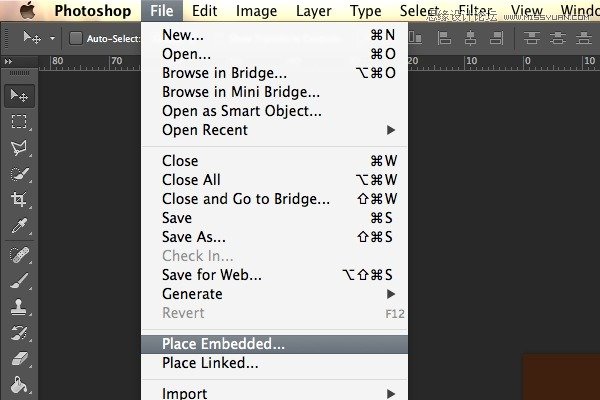
Task: Select the Move tool in toolbox
Action: tap(19, 96)
